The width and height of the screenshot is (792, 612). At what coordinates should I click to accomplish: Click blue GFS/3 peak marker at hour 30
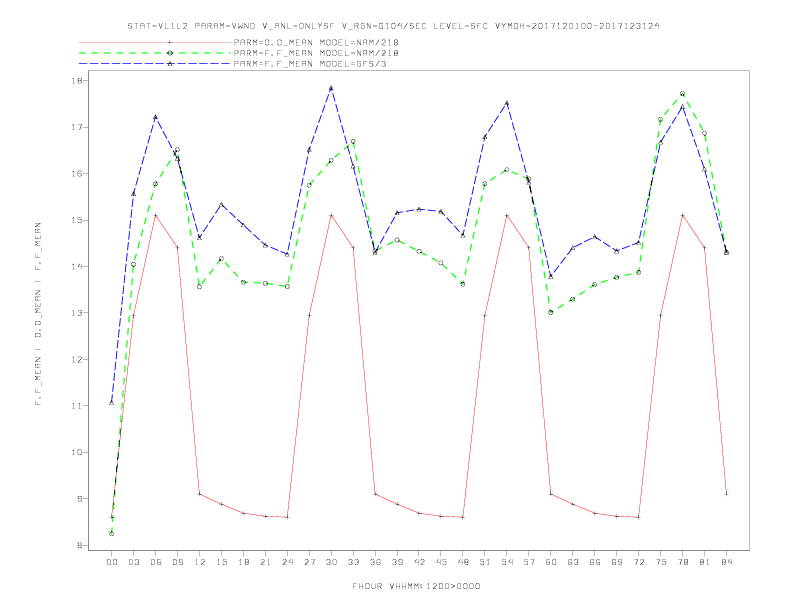[x=331, y=88]
